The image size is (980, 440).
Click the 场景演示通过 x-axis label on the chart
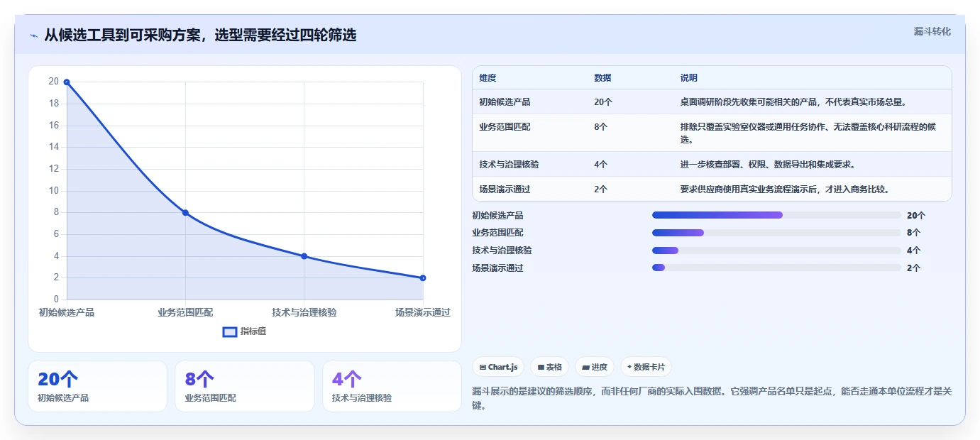[423, 312]
